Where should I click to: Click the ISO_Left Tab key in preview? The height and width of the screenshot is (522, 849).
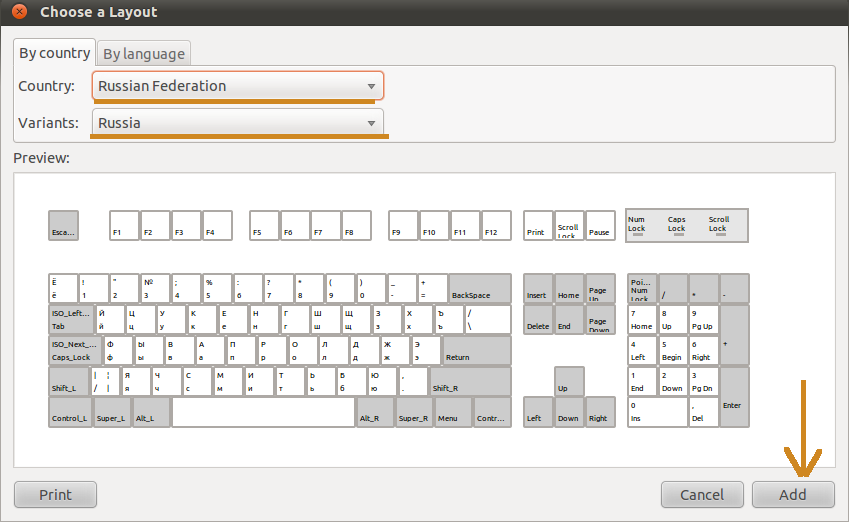(x=72, y=319)
